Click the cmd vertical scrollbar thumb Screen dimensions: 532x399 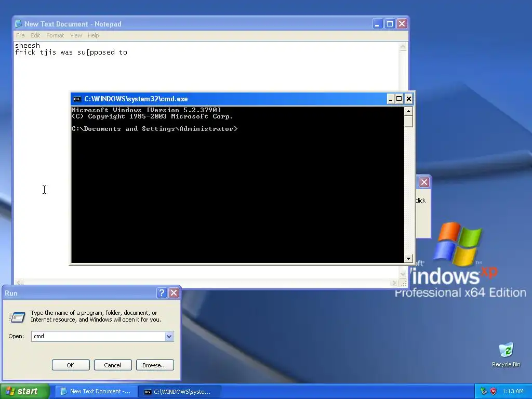point(408,121)
